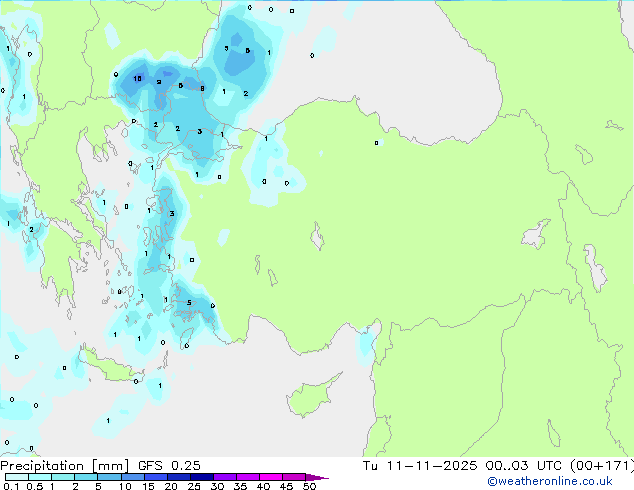Click the 30–35 mm purple legend swatch
This screenshot has height=490, width=634.
pos(224,477)
